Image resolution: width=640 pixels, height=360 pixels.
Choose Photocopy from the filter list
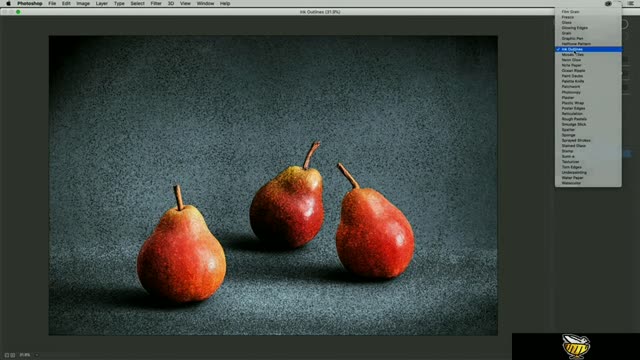coord(588,92)
